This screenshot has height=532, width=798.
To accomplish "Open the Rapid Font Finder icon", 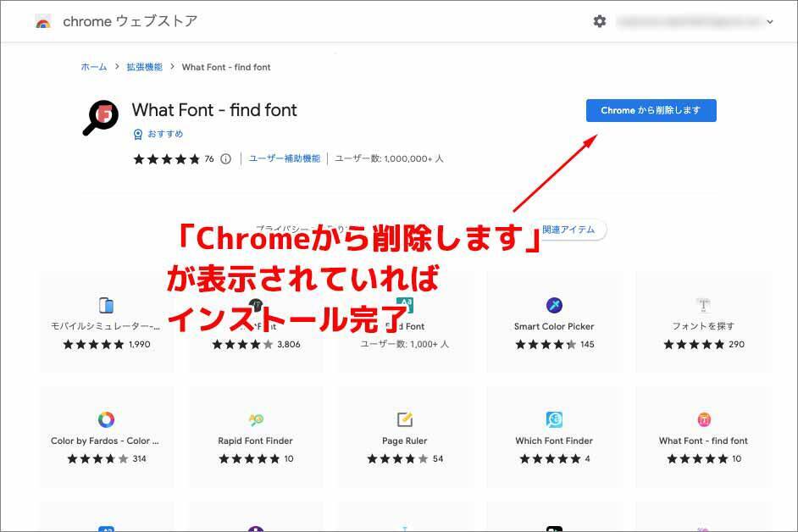I will point(256,419).
